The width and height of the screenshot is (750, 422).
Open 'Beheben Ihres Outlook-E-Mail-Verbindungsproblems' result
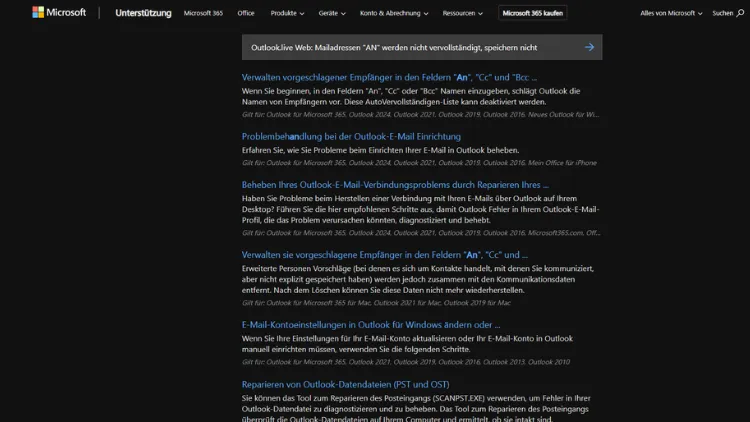point(395,185)
